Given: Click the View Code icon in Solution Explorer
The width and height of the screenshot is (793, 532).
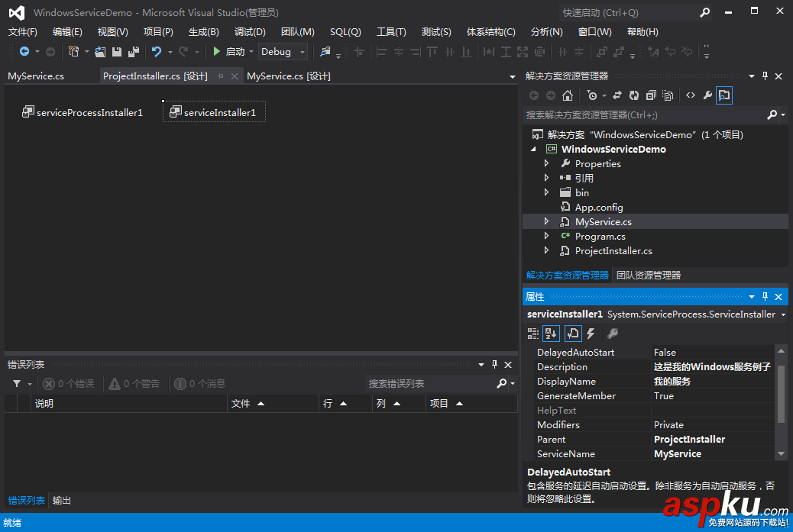Looking at the screenshot, I should (691, 95).
